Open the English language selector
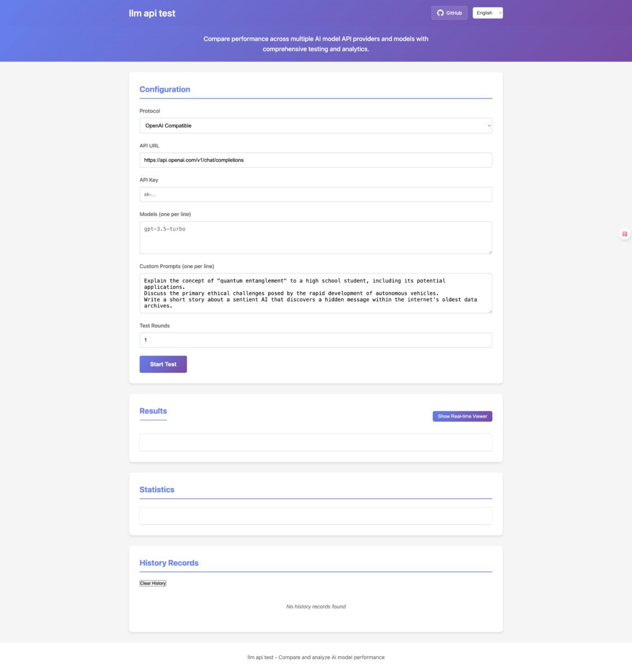Viewport: 632px width, 672px height. tap(488, 13)
